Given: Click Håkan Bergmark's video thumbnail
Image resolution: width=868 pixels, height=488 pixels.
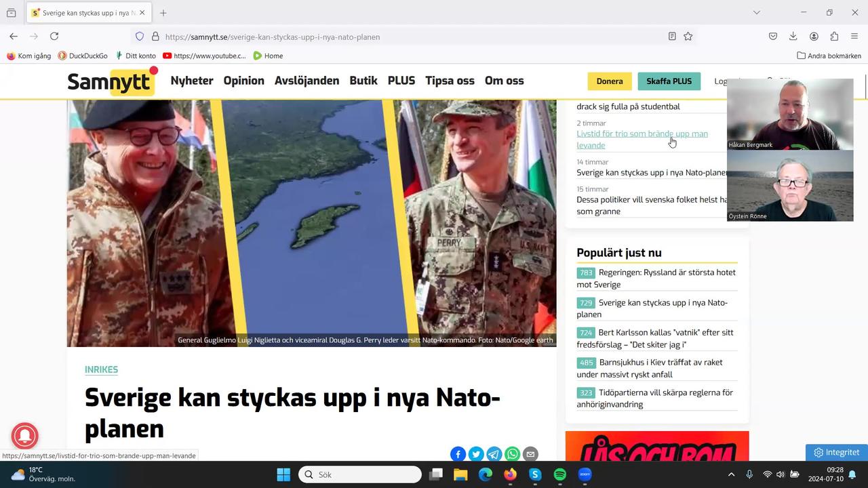Looking at the screenshot, I should 790,114.
